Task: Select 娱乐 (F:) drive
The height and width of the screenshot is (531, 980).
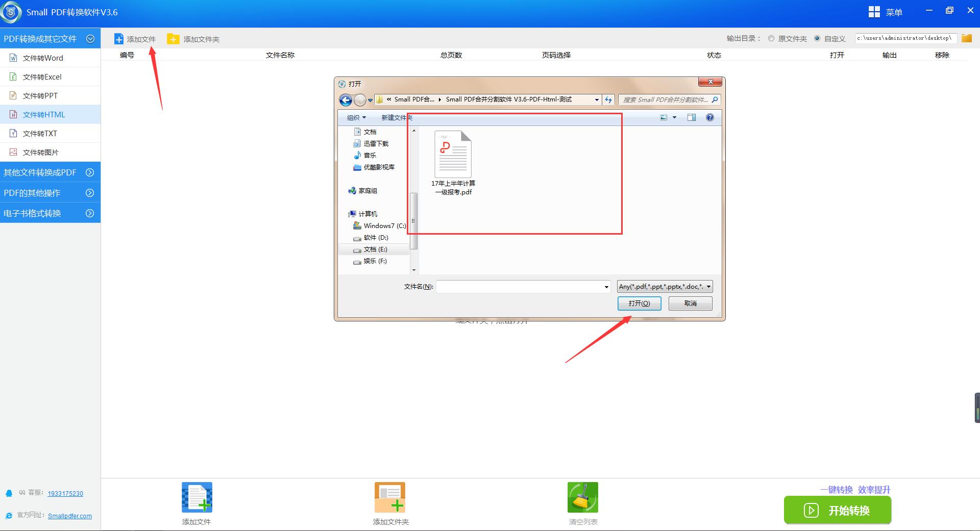Action: coord(370,261)
